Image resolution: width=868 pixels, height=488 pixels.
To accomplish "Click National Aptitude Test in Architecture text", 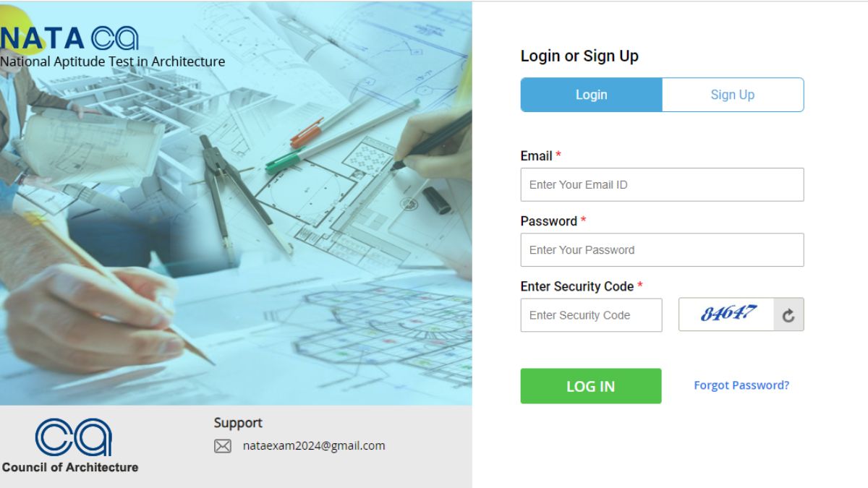I will click(x=112, y=62).
